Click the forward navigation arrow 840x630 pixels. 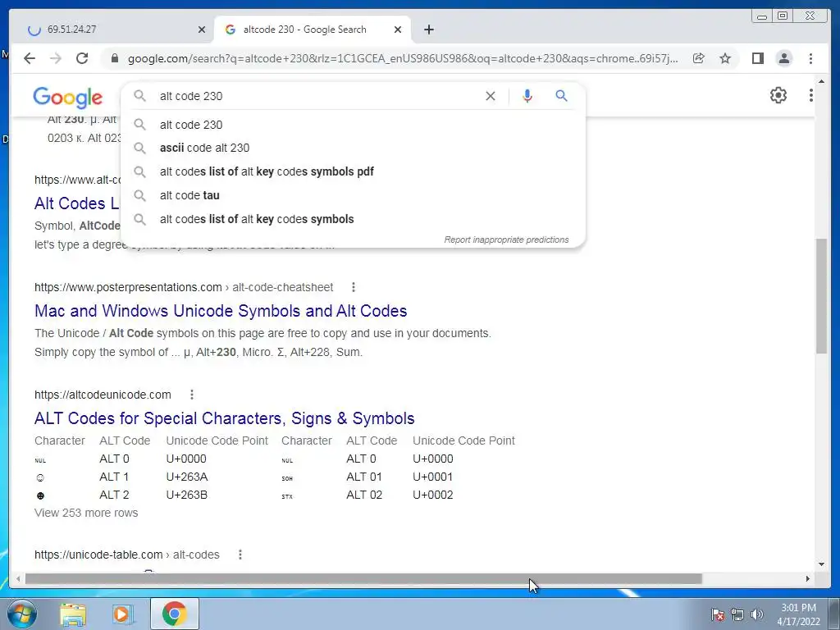(x=56, y=58)
